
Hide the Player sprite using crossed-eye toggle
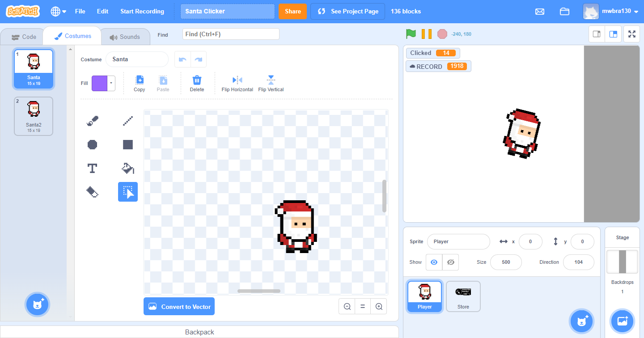click(450, 262)
